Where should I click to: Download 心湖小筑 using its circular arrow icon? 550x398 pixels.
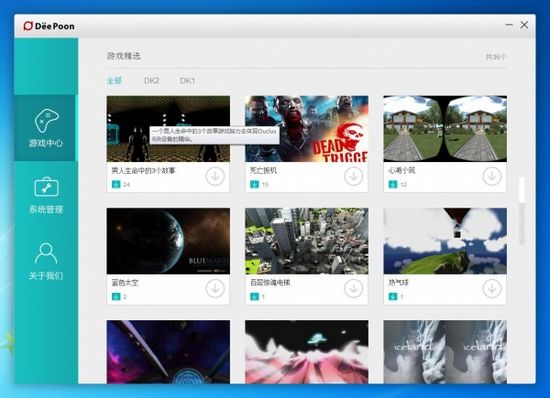coord(492,176)
